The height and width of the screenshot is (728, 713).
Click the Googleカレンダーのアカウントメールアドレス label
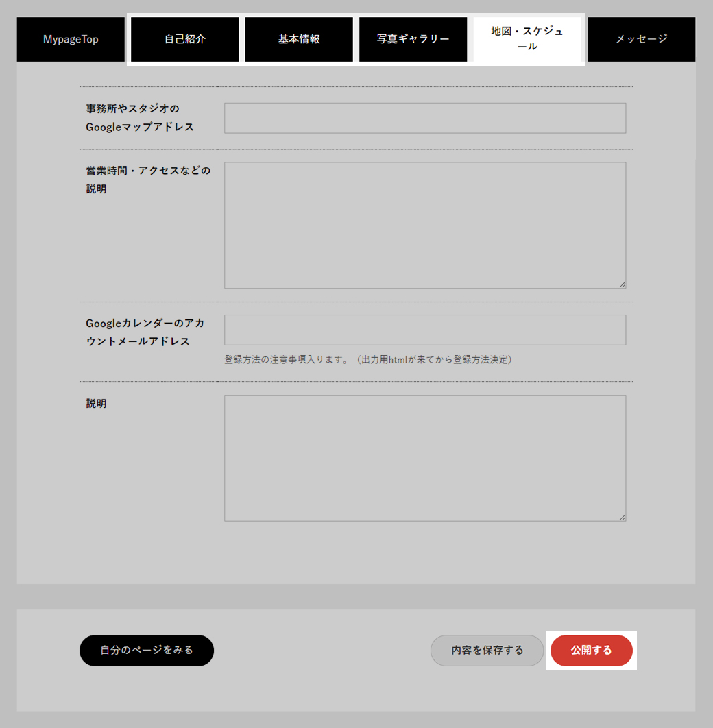145,332
